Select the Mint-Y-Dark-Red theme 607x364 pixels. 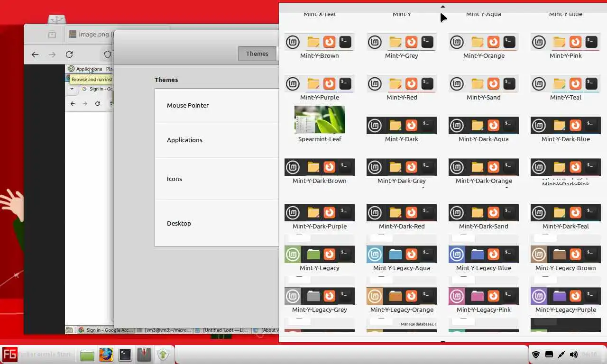point(402,213)
